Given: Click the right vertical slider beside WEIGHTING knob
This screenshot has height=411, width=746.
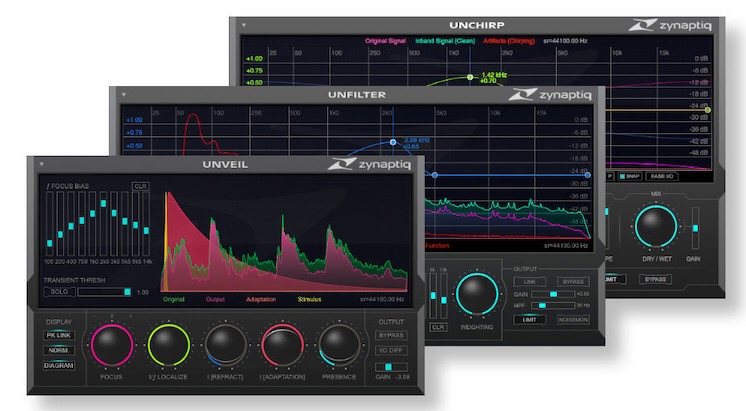Looking at the screenshot, I should (443, 296).
